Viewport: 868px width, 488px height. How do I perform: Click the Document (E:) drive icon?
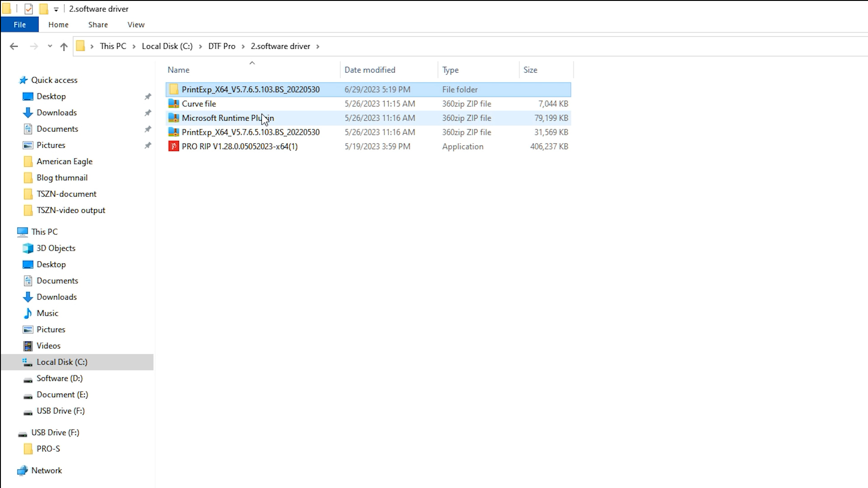point(28,395)
